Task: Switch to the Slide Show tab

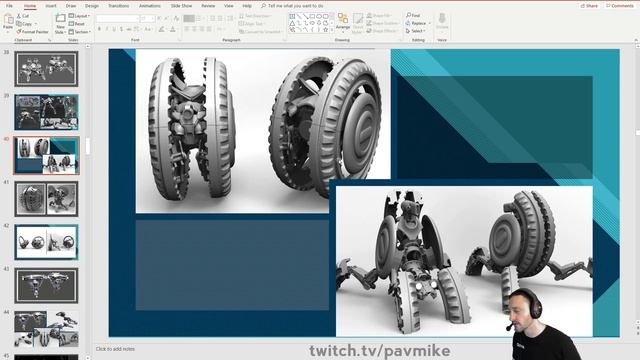Action: pyautogui.click(x=181, y=6)
